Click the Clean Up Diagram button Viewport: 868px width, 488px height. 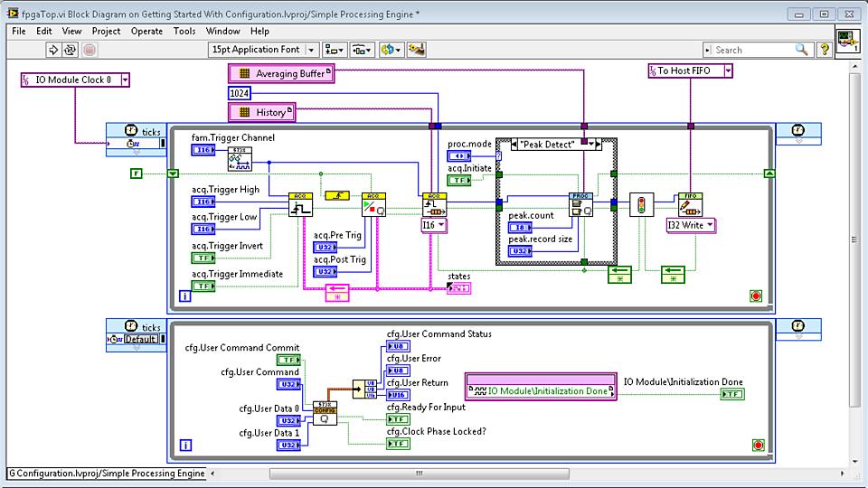(x=416, y=50)
